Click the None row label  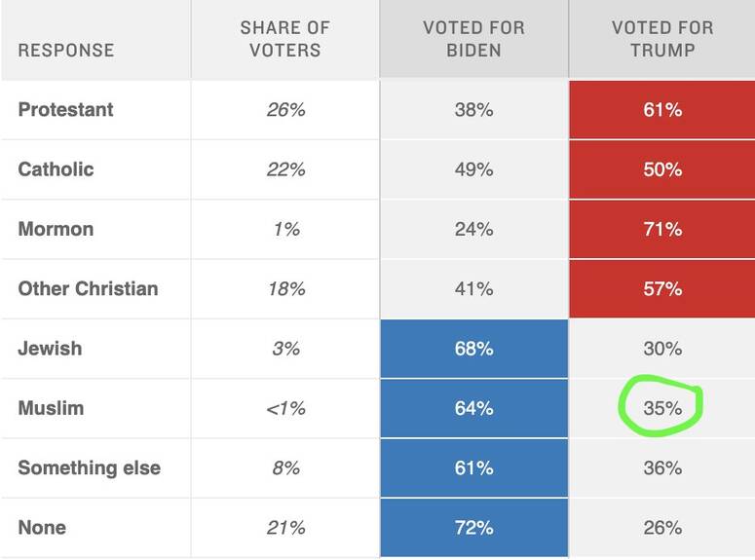click(42, 528)
